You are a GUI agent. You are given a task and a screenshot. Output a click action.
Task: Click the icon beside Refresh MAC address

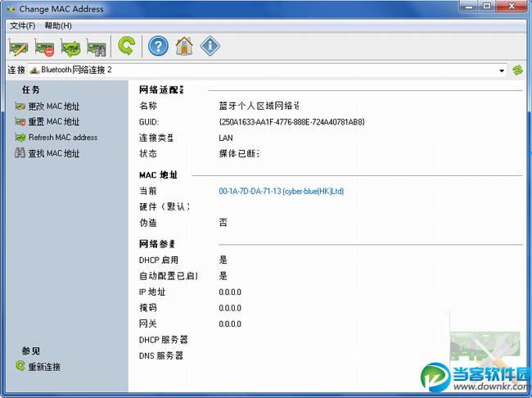20,138
